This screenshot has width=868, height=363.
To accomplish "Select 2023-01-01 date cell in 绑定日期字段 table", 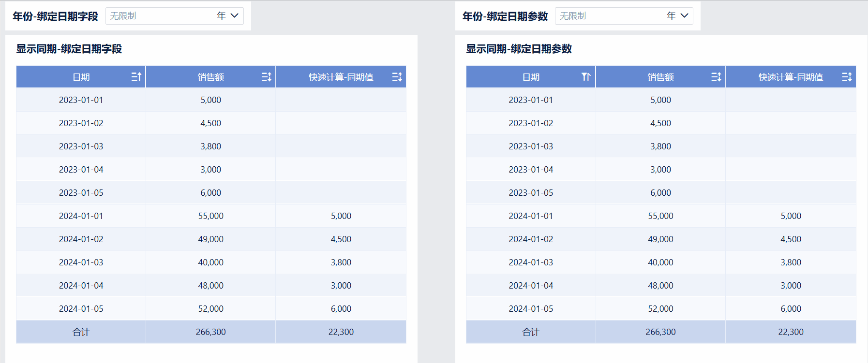I will click(x=81, y=100).
